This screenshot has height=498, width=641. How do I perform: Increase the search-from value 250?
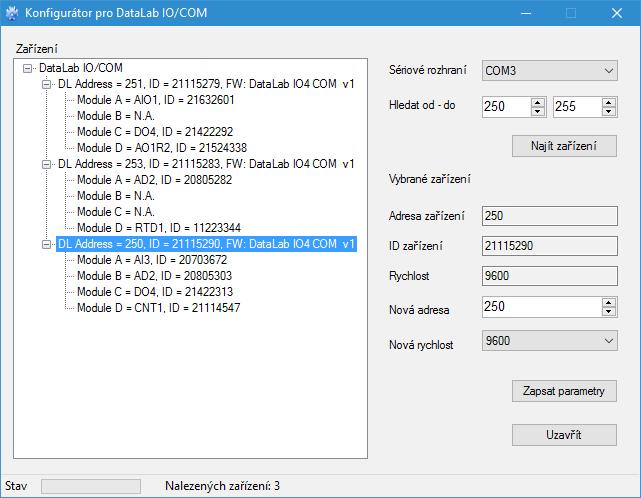[538, 102]
